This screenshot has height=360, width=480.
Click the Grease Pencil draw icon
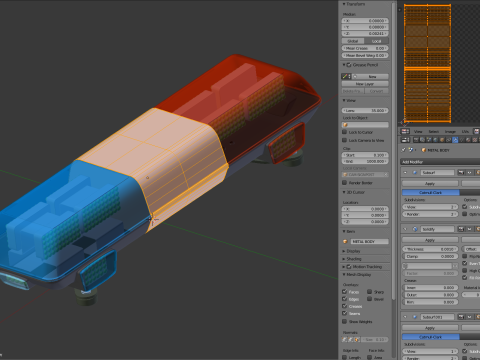345,76
